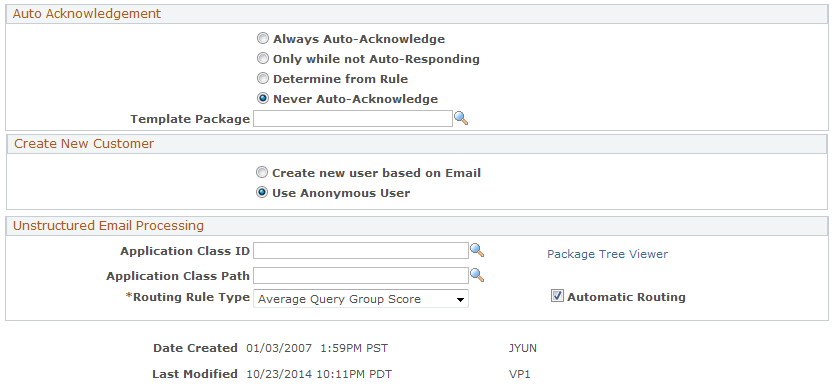The image size is (835, 386).
Task: Click the JYUN user name text
Action: pos(522,348)
